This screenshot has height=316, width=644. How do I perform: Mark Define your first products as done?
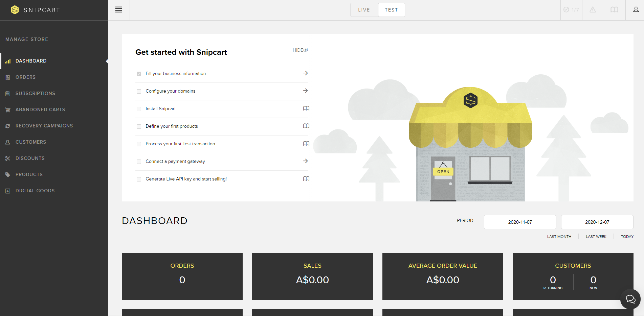tap(139, 126)
